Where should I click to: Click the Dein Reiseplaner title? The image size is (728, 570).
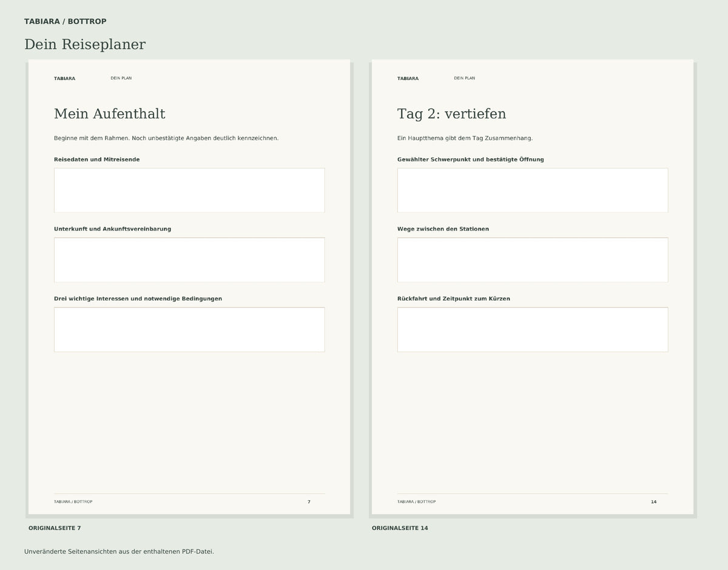[x=85, y=45]
